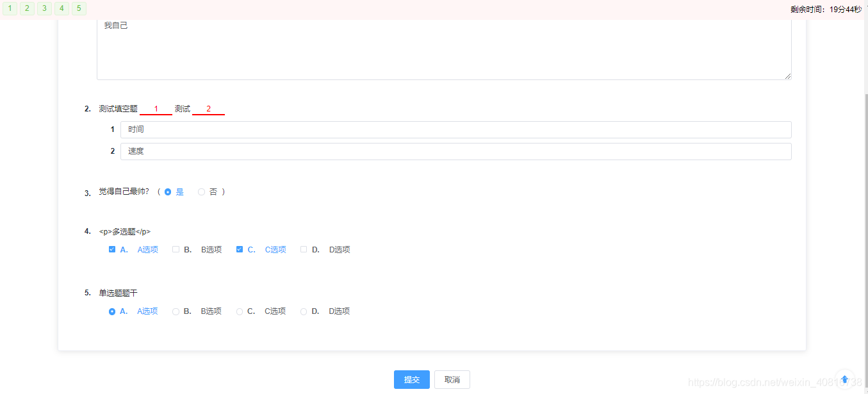
Task: Jump to question 3 navigation tag
Action: click(44, 8)
